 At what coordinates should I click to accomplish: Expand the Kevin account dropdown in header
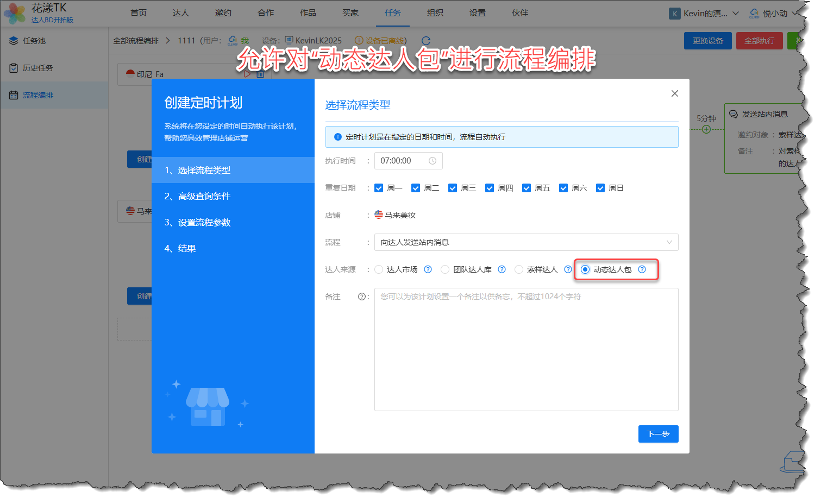click(x=735, y=14)
